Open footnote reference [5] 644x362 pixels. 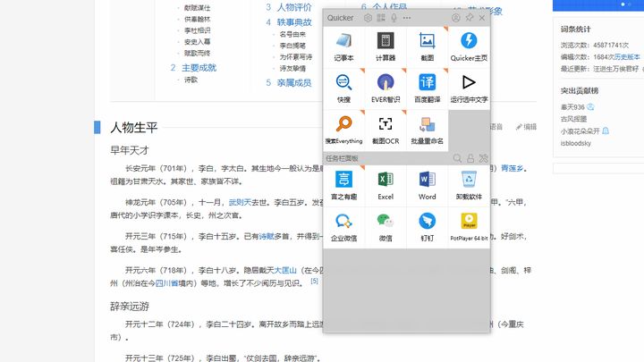[x=314, y=282]
